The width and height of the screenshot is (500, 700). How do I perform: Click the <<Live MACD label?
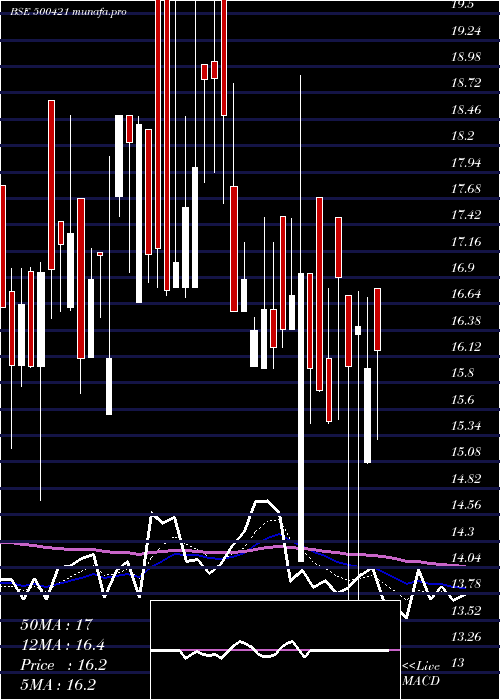click(x=421, y=673)
